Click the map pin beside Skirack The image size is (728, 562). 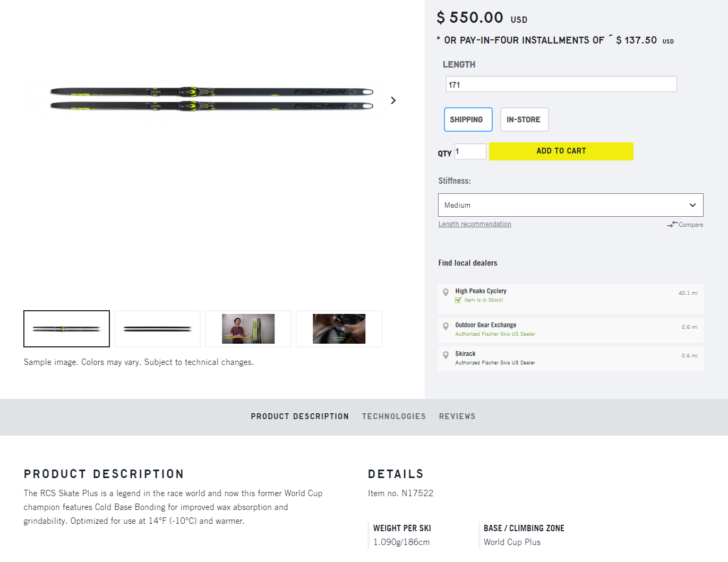point(446,355)
